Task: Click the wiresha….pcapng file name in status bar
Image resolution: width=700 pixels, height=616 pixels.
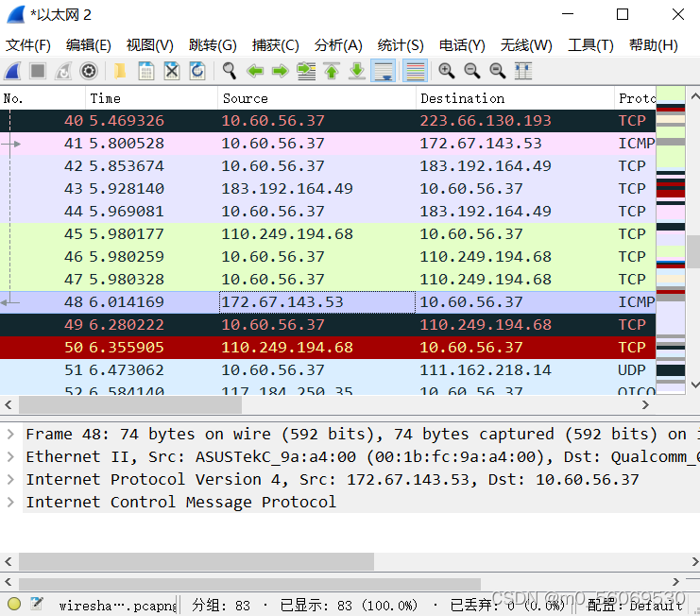Action: (118, 606)
